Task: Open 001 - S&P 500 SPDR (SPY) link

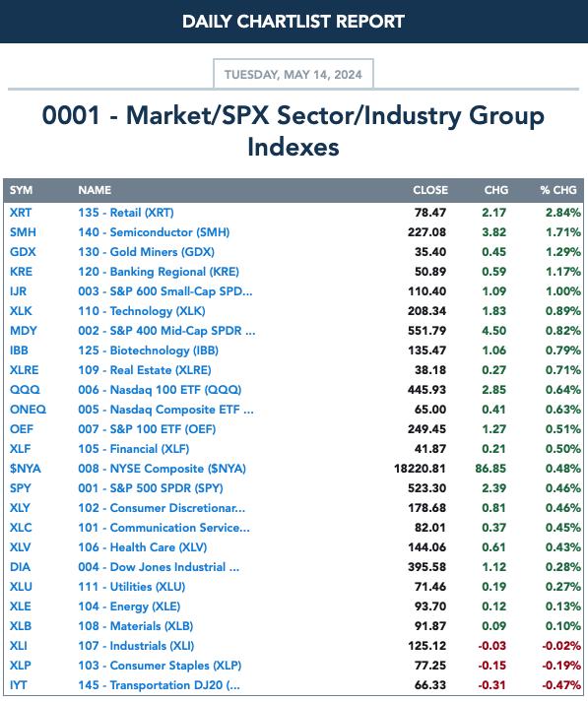Action: click(151, 488)
